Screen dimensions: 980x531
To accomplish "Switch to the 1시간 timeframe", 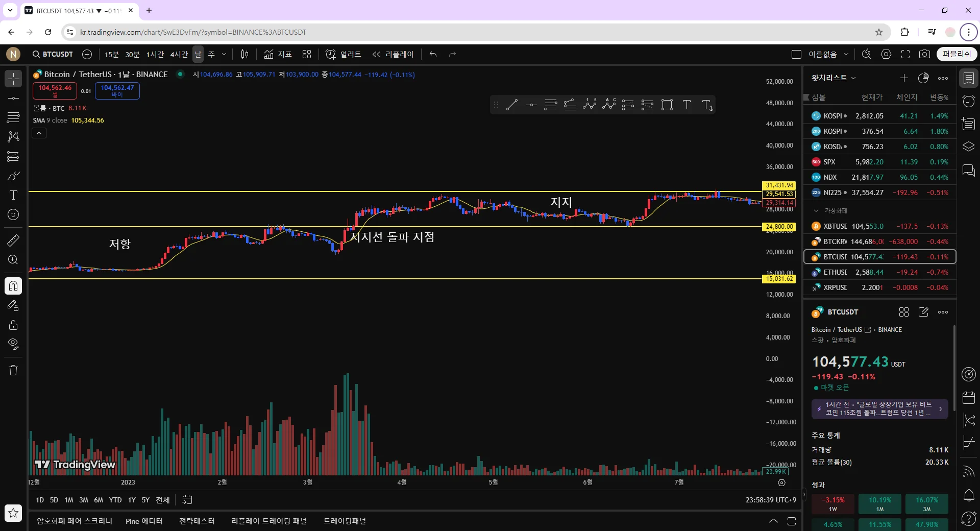I will (155, 54).
